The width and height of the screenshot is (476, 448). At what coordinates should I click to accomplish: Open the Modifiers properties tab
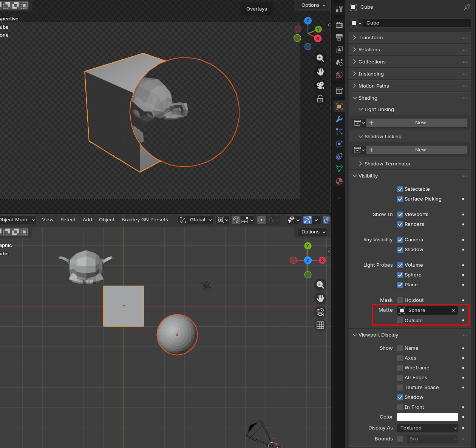(x=339, y=119)
